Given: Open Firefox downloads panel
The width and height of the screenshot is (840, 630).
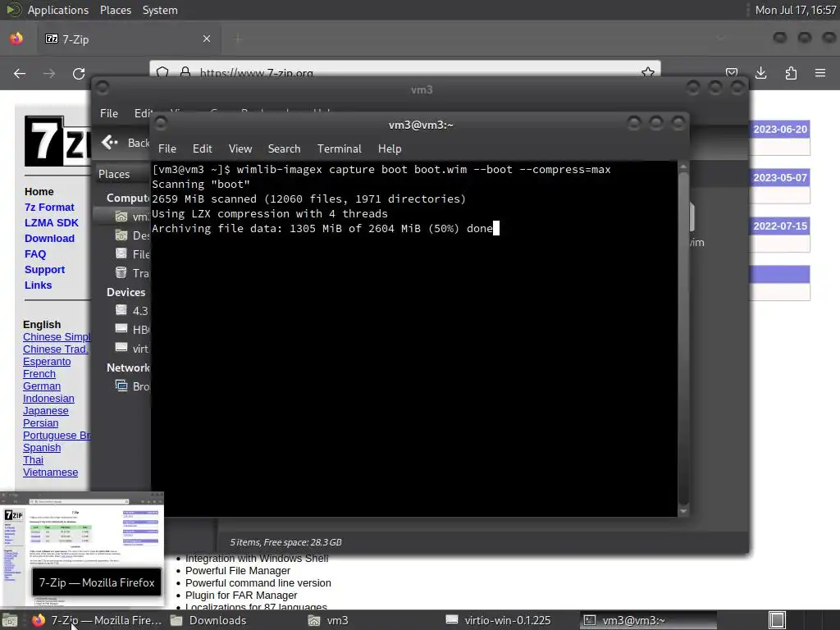Looking at the screenshot, I should tap(760, 73).
